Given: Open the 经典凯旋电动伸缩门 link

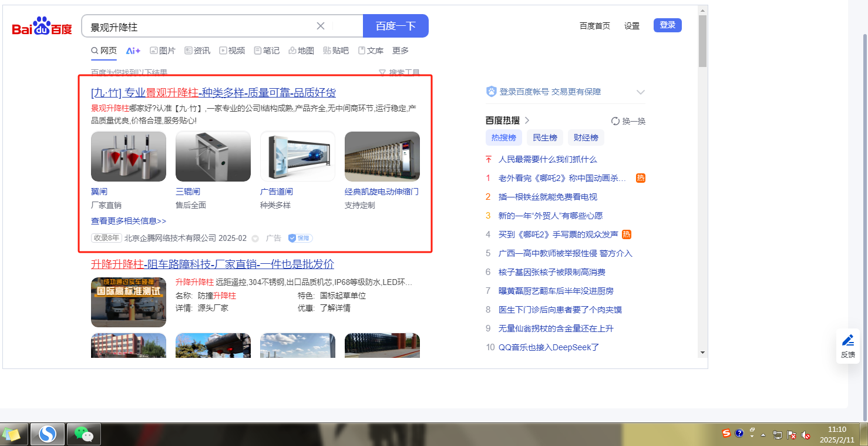Looking at the screenshot, I should pos(382,192).
